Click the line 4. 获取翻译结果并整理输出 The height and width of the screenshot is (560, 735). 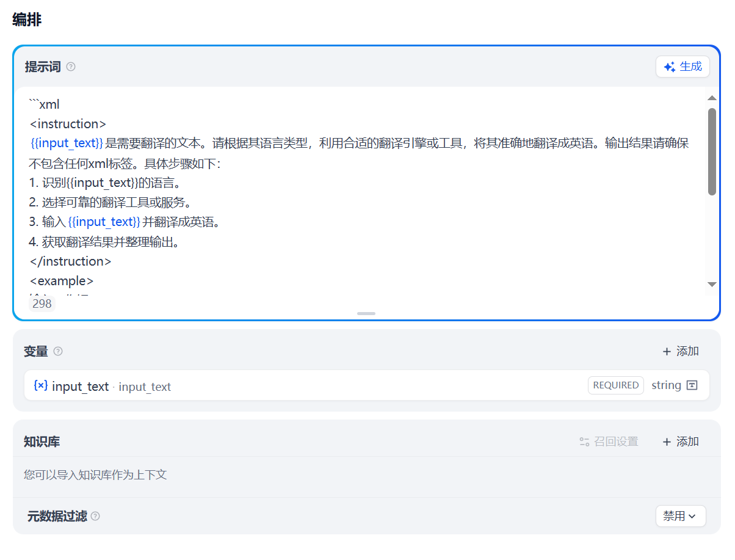[106, 242]
